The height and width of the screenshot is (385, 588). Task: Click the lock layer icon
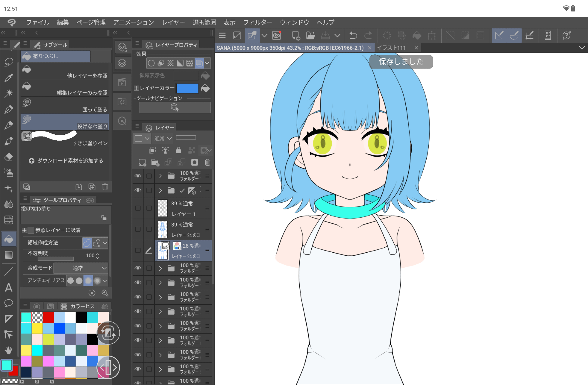pos(178,150)
